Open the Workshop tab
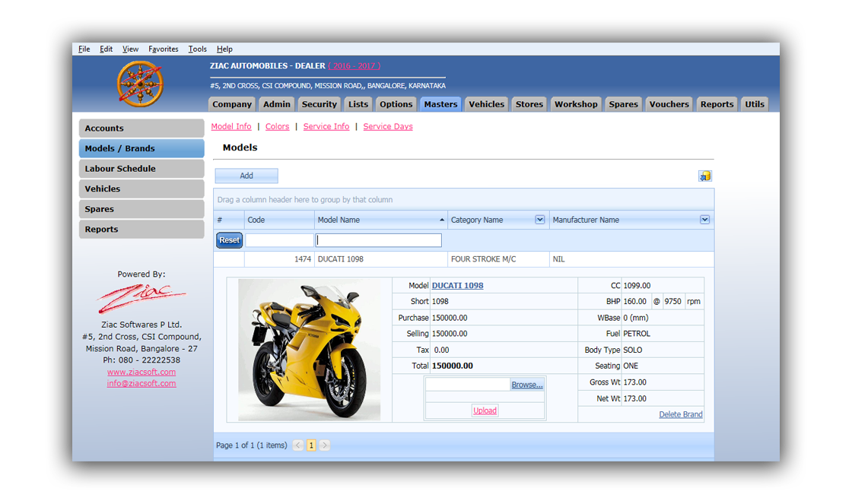852x504 pixels. click(576, 104)
